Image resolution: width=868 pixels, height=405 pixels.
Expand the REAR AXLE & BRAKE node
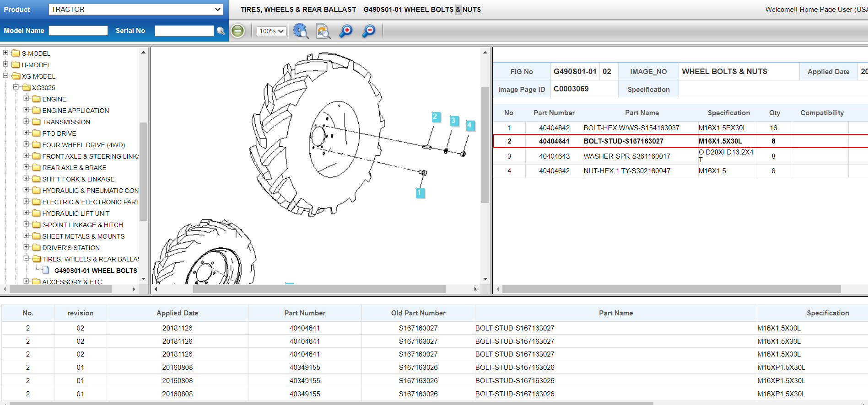point(26,167)
